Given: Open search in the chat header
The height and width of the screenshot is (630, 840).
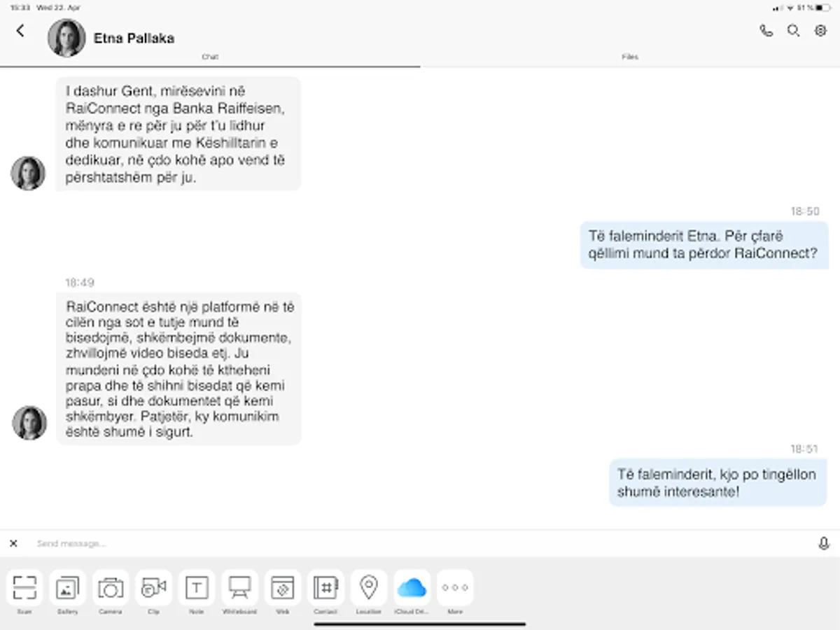Looking at the screenshot, I should click(793, 31).
